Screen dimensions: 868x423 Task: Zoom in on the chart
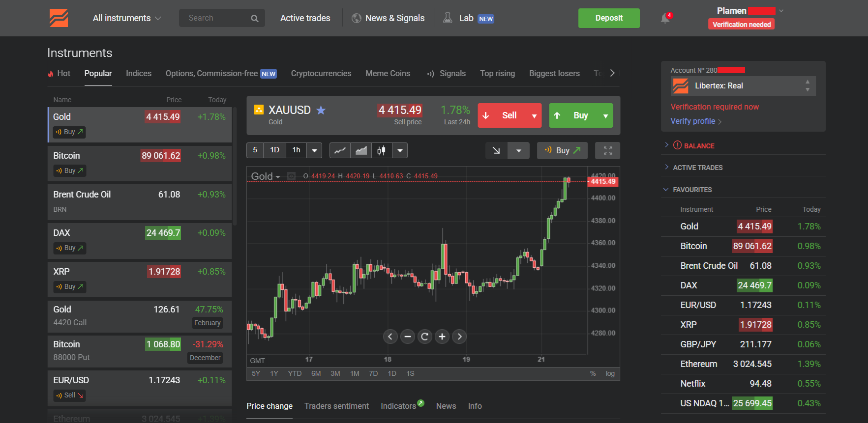tap(442, 337)
